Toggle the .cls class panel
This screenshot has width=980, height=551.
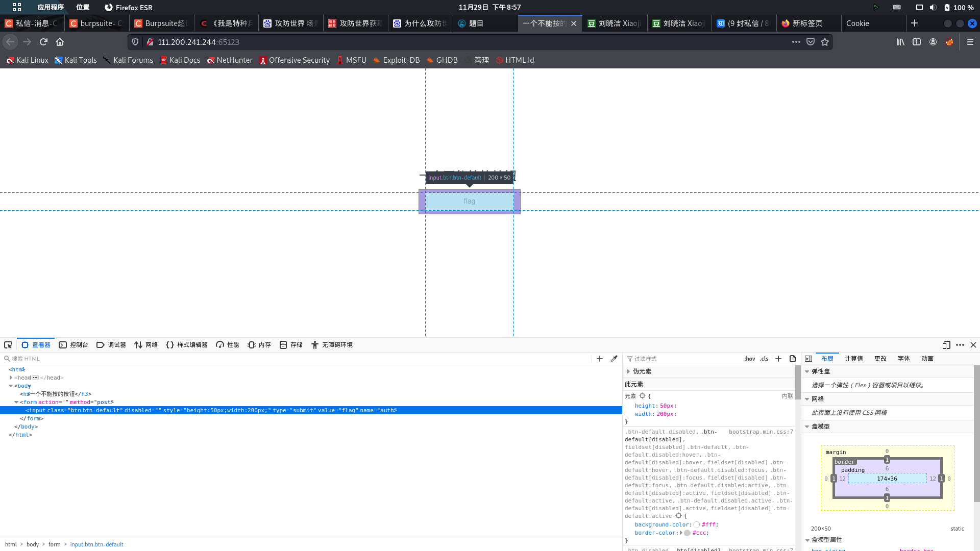click(764, 359)
